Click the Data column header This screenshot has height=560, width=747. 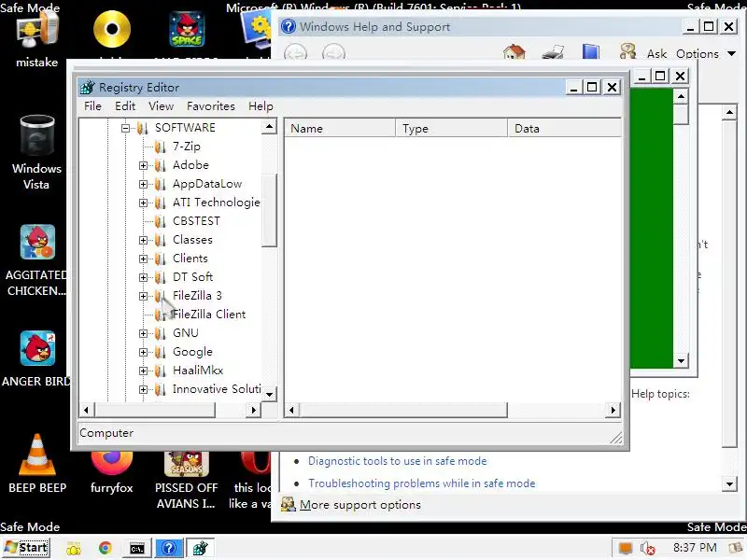[x=565, y=129]
